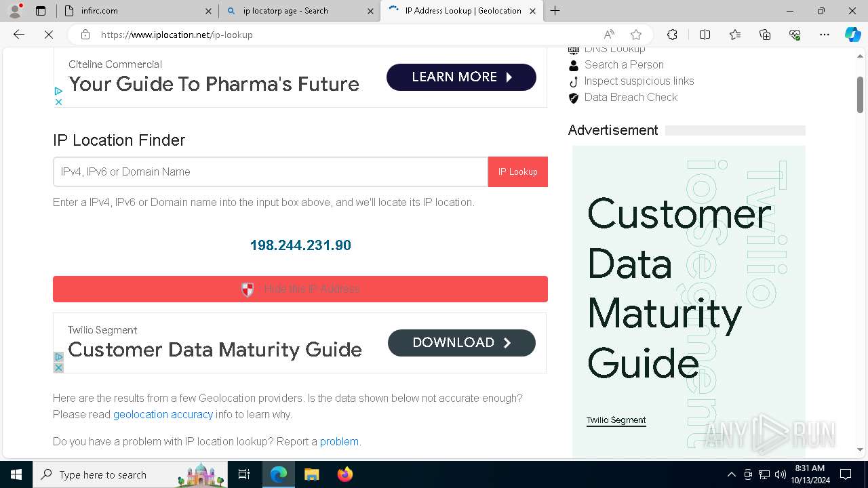The width and height of the screenshot is (868, 488).
Task: Open the geolocation accuracy link
Action: (163, 414)
